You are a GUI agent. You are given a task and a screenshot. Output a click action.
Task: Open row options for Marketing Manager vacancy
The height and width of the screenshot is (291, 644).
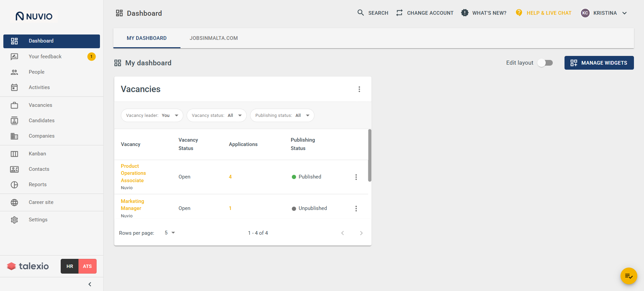pos(356,208)
